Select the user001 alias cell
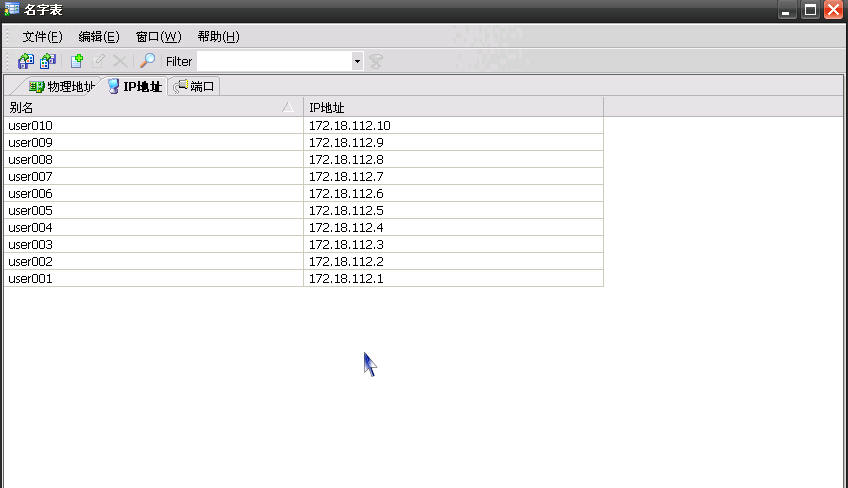 154,279
